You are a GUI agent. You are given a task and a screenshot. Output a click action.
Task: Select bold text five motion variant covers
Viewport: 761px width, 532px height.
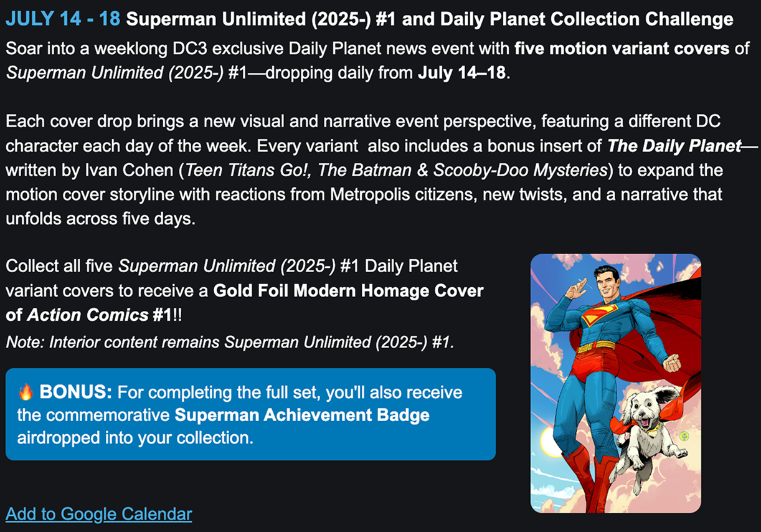pyautogui.click(x=622, y=47)
